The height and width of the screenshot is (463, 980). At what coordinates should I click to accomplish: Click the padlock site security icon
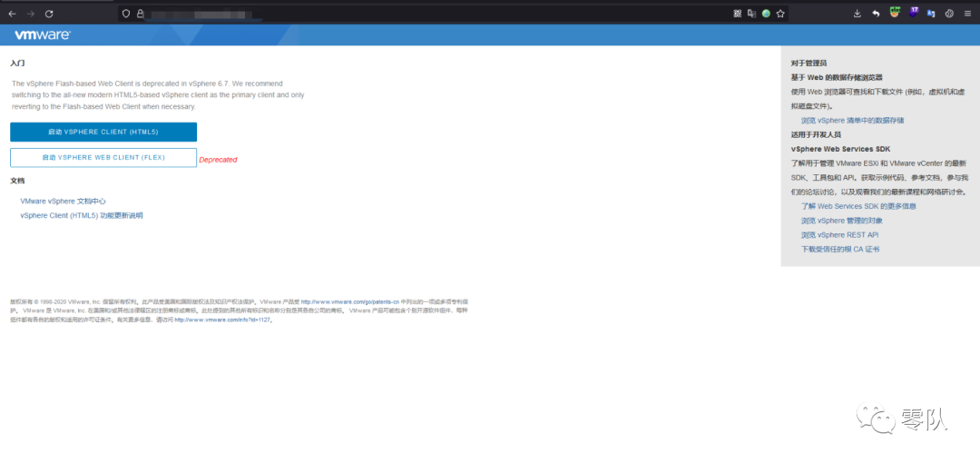coord(140,13)
